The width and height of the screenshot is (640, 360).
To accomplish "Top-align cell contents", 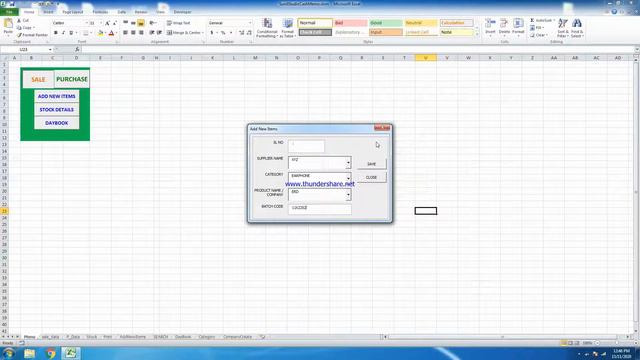I will (126, 23).
